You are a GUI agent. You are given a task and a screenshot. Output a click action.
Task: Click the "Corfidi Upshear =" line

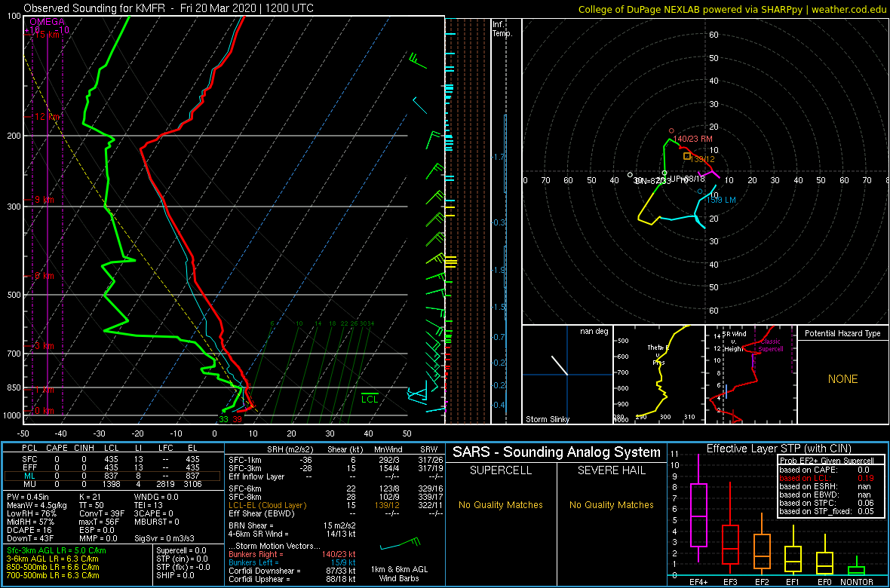(292, 579)
